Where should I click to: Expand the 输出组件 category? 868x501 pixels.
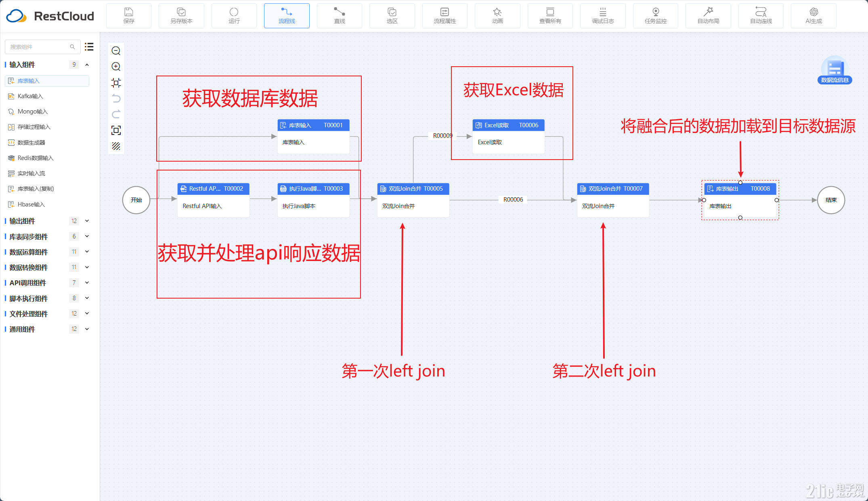(x=87, y=221)
